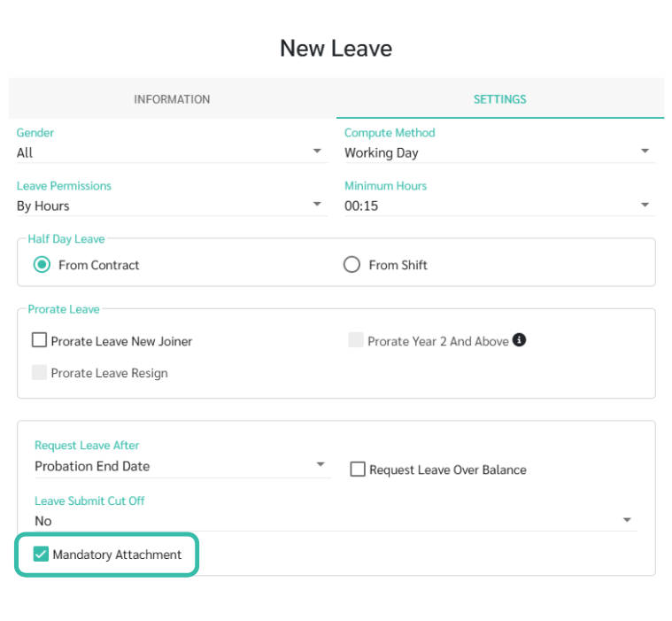Image resolution: width=672 pixels, height=621 pixels.
Task: Click the Minimum Hours dropdown arrow
Action: (645, 206)
